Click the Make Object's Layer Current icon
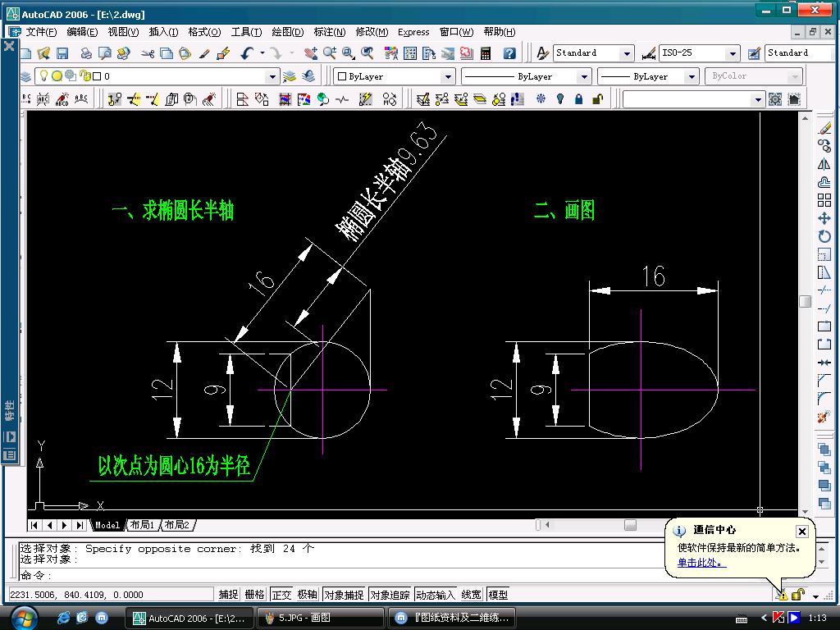Viewport: 840px width, 630px height. click(x=290, y=76)
